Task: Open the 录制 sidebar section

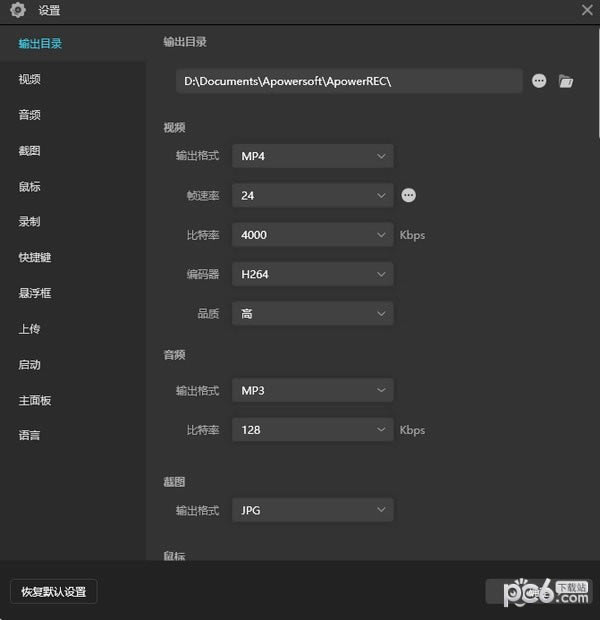Action: [x=30, y=221]
